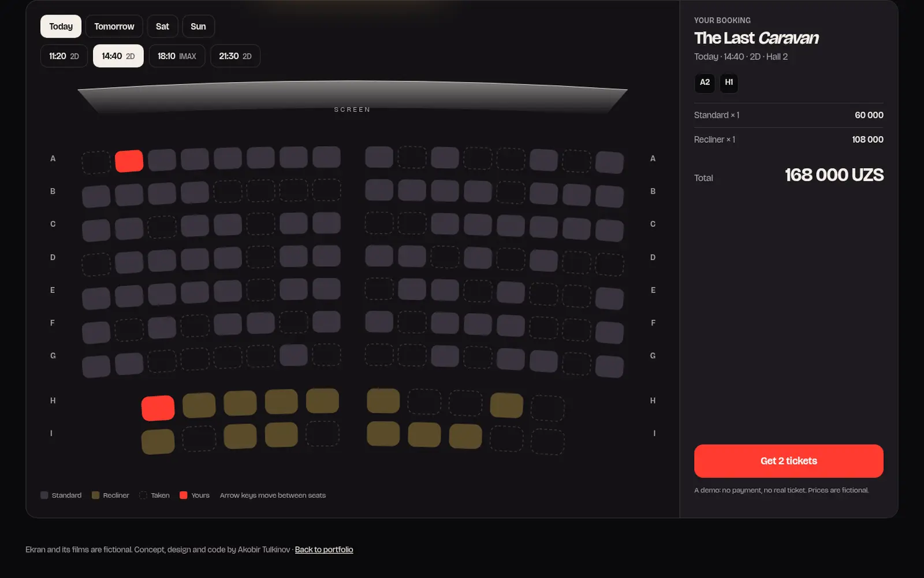Click the Standard legend label
This screenshot has width=924, height=578.
(66, 495)
